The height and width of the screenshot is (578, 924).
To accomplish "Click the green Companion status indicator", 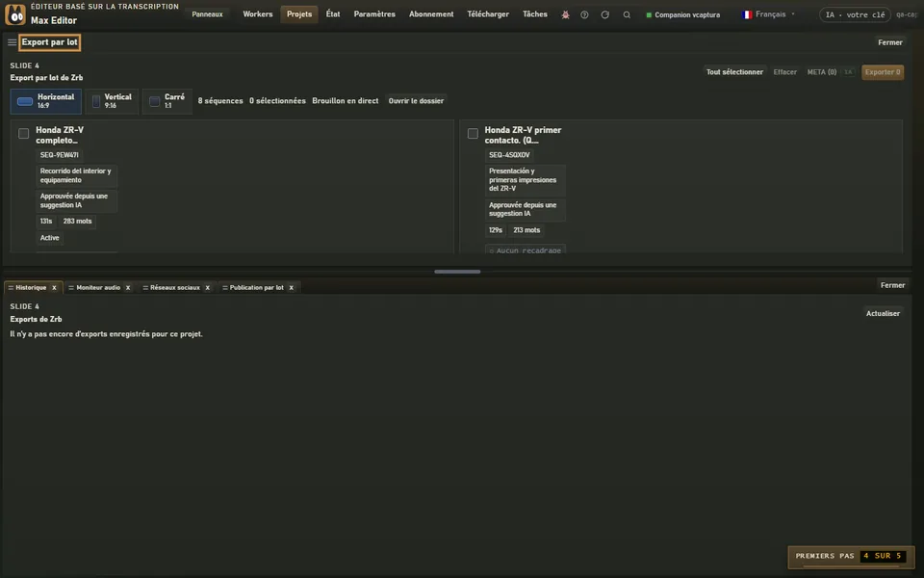I will pos(649,15).
